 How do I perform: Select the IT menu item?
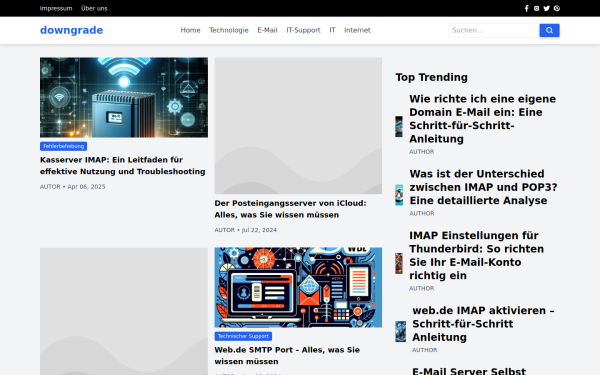click(333, 30)
